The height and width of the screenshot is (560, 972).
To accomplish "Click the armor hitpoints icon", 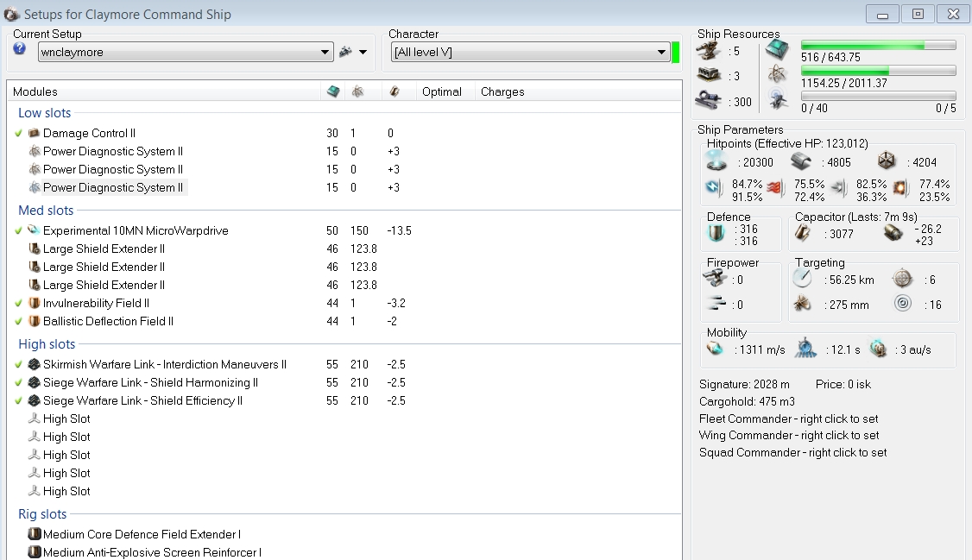I will pyautogui.click(x=801, y=161).
